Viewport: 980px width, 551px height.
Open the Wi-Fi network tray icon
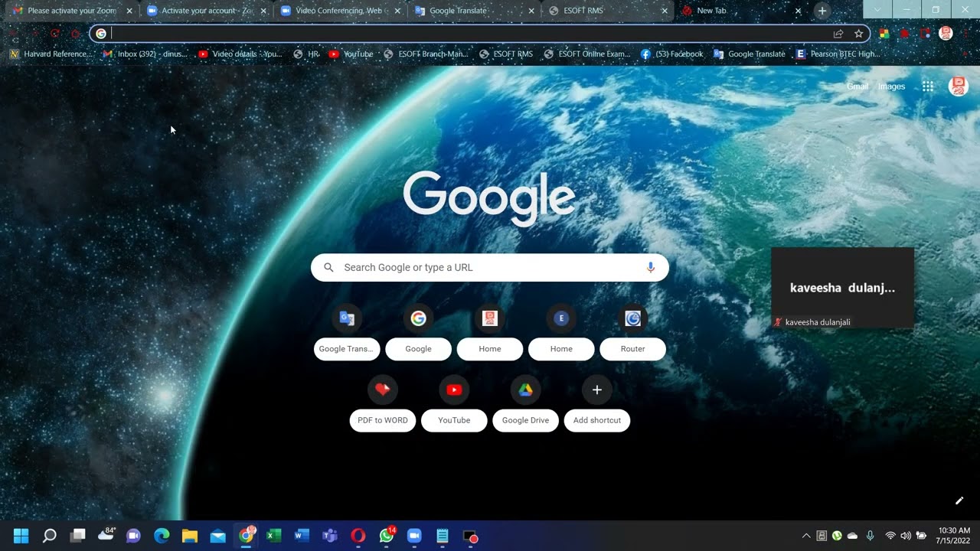pyautogui.click(x=890, y=536)
